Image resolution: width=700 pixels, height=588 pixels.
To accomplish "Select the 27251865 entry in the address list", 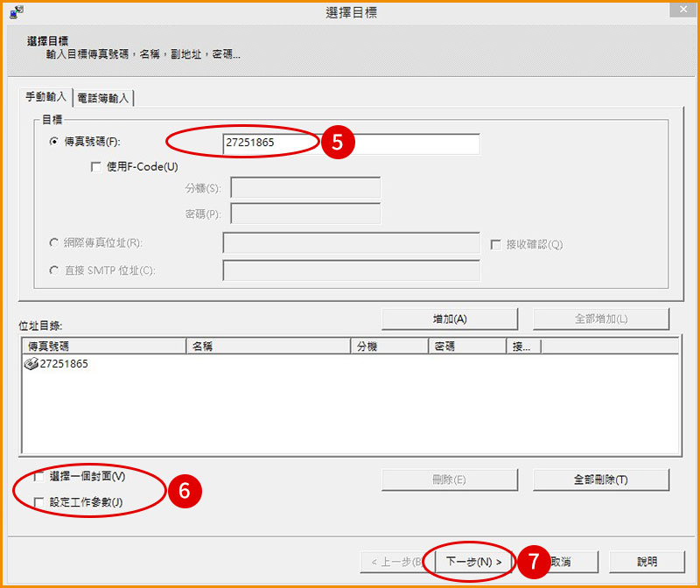I will tap(61, 362).
